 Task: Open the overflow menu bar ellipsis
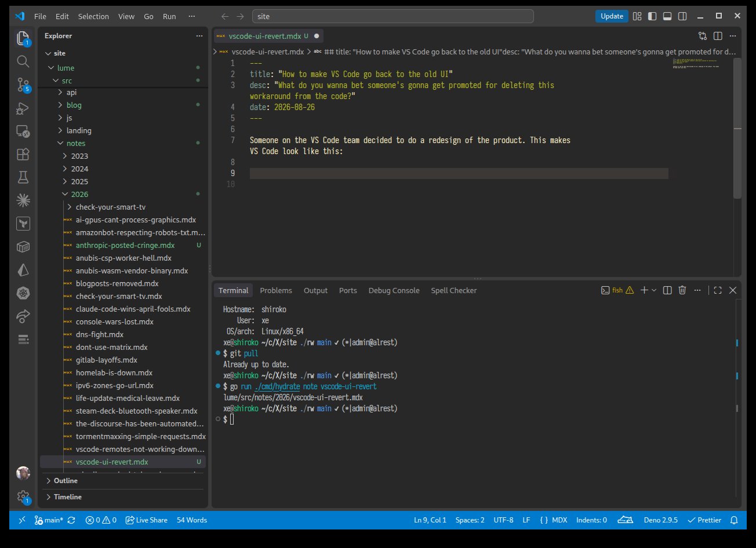tap(192, 16)
